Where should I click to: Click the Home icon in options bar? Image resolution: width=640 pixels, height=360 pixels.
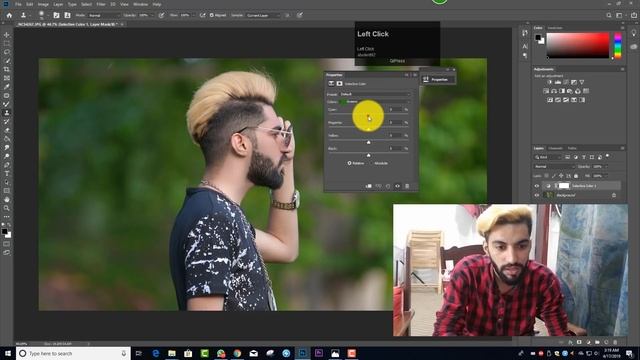coord(9,15)
